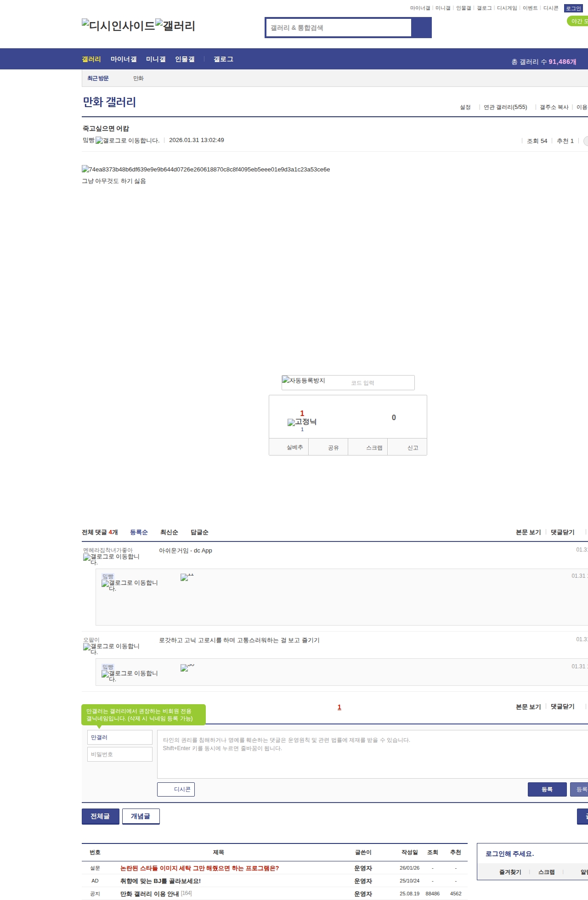Click the 비밀번호 password field

tap(119, 754)
